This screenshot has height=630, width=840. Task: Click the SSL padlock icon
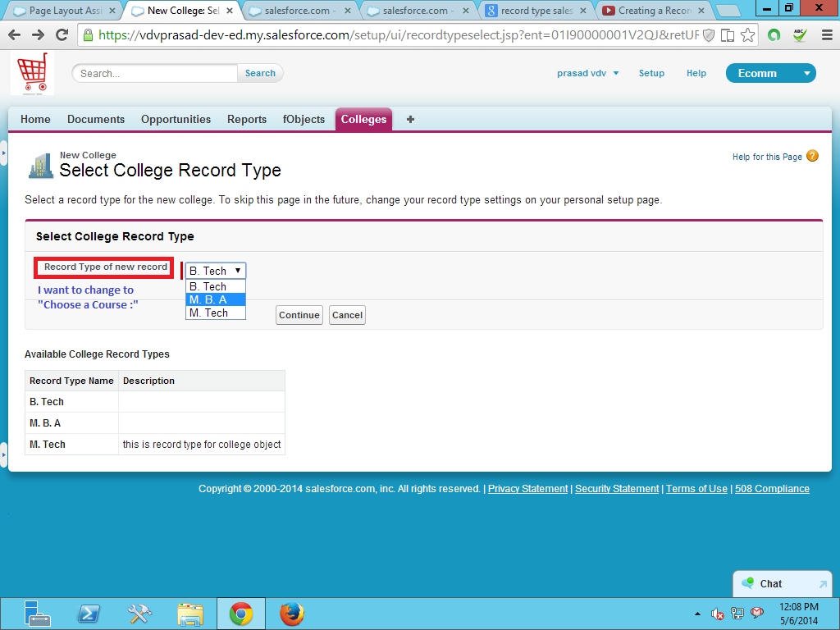pos(88,35)
